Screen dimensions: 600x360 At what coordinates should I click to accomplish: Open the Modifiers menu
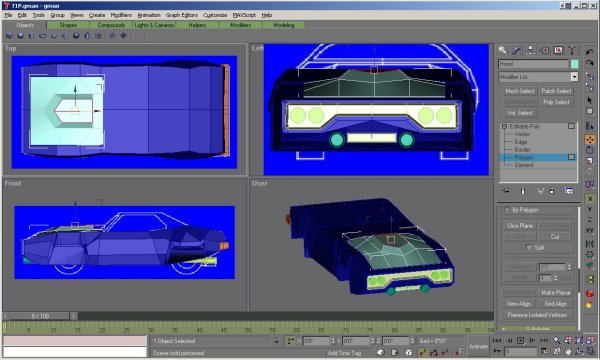(x=121, y=15)
